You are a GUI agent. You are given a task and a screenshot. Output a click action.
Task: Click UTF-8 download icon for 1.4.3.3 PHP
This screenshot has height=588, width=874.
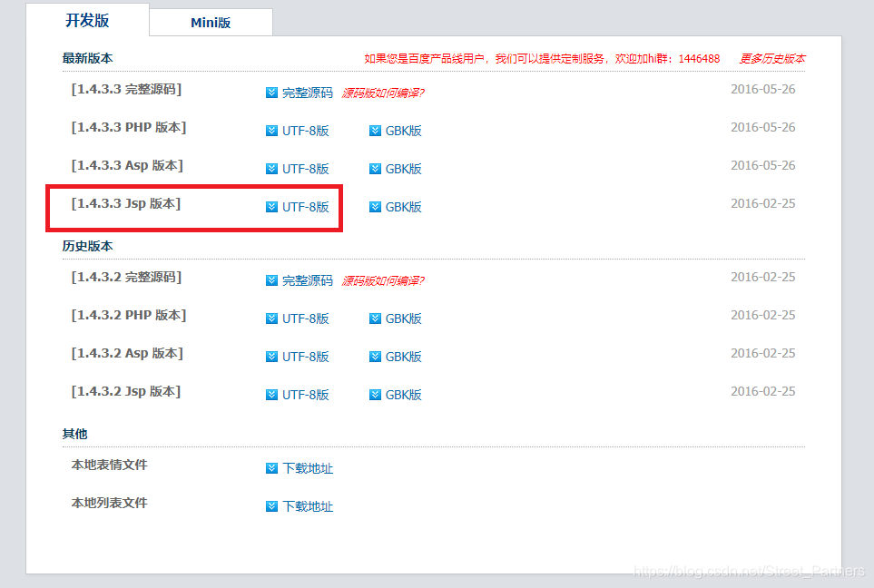click(x=271, y=131)
